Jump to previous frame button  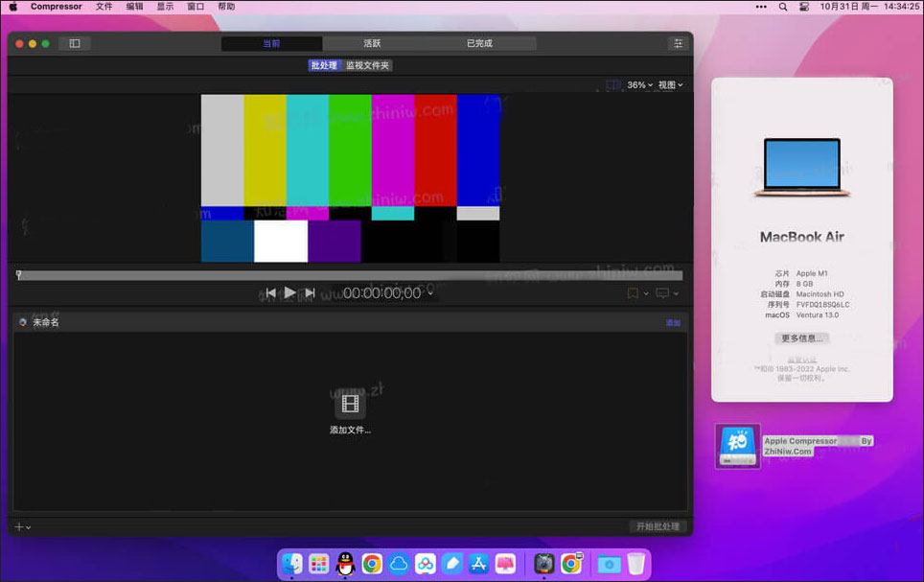270,292
